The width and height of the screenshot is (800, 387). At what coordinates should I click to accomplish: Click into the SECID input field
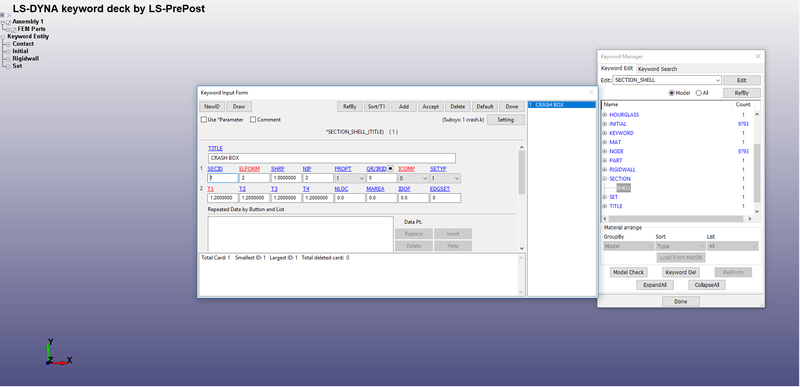pyautogui.click(x=223, y=178)
